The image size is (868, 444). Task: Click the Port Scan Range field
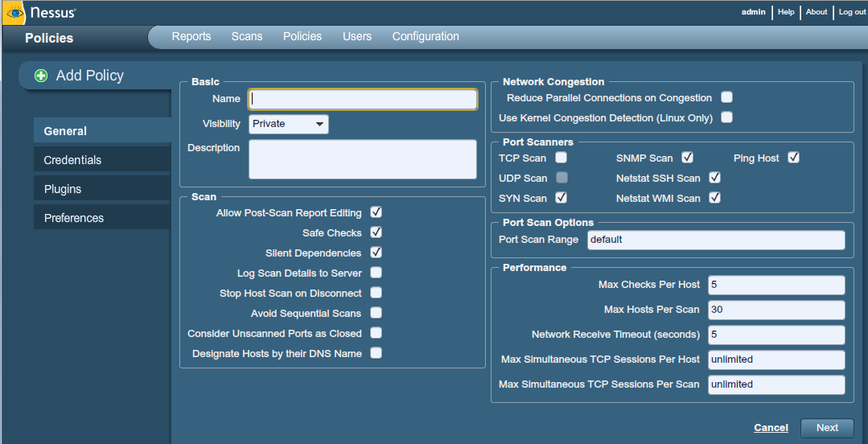[x=716, y=240]
